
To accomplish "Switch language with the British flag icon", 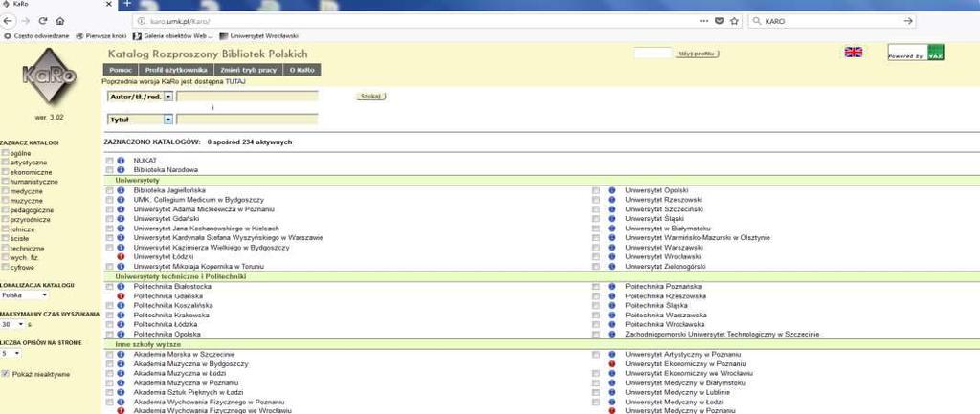I will click(853, 53).
